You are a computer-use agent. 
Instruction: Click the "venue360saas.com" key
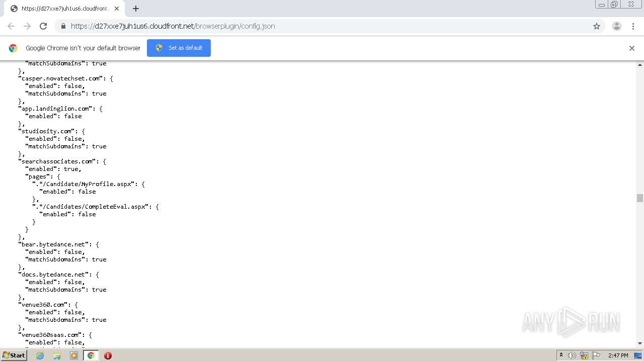pyautogui.click(x=50, y=335)
